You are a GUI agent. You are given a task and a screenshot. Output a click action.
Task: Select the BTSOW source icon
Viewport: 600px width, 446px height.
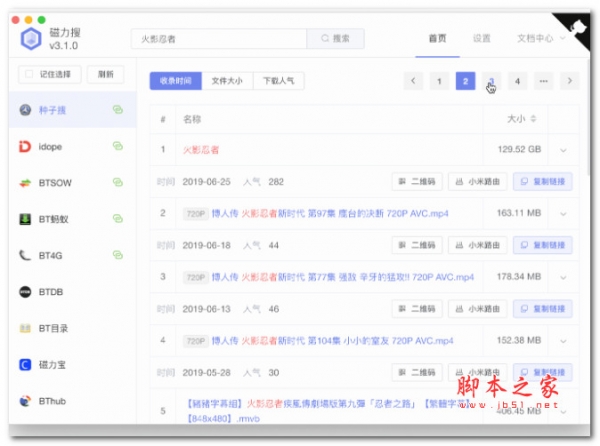click(x=25, y=183)
